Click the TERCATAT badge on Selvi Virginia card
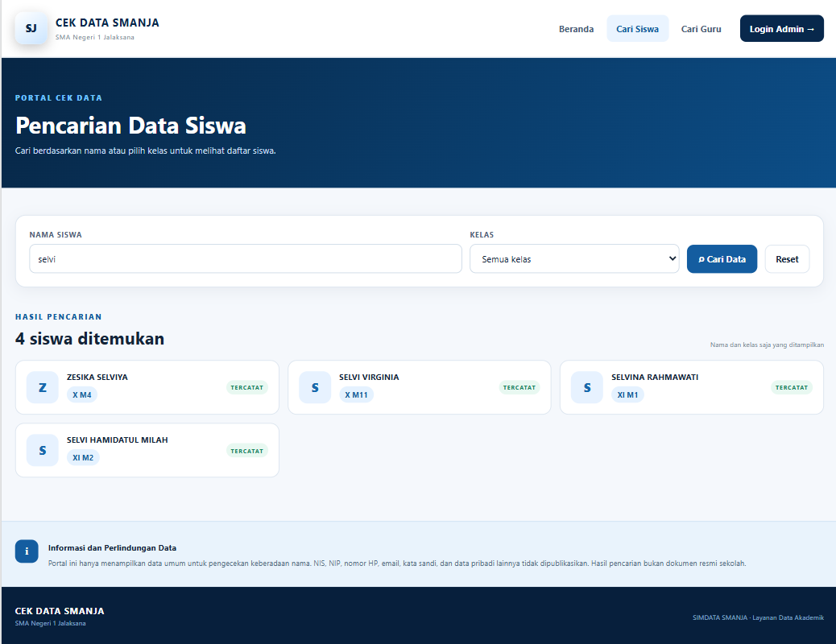The height and width of the screenshot is (644, 836). click(519, 387)
